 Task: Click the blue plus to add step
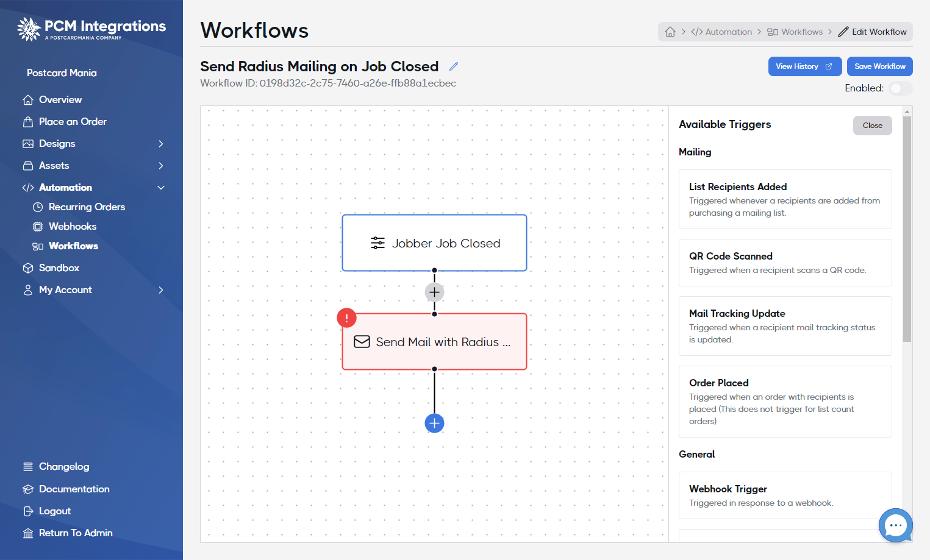[434, 423]
